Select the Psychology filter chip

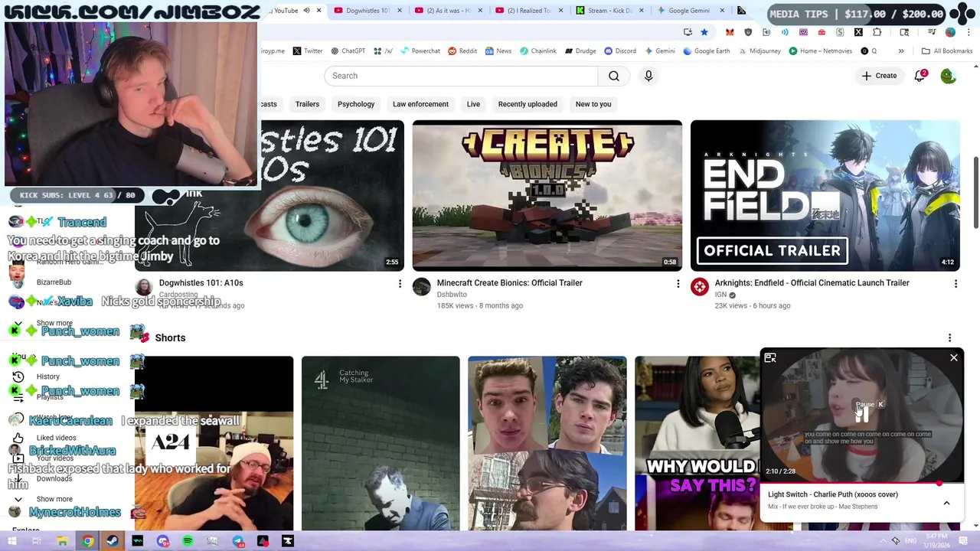[356, 104]
